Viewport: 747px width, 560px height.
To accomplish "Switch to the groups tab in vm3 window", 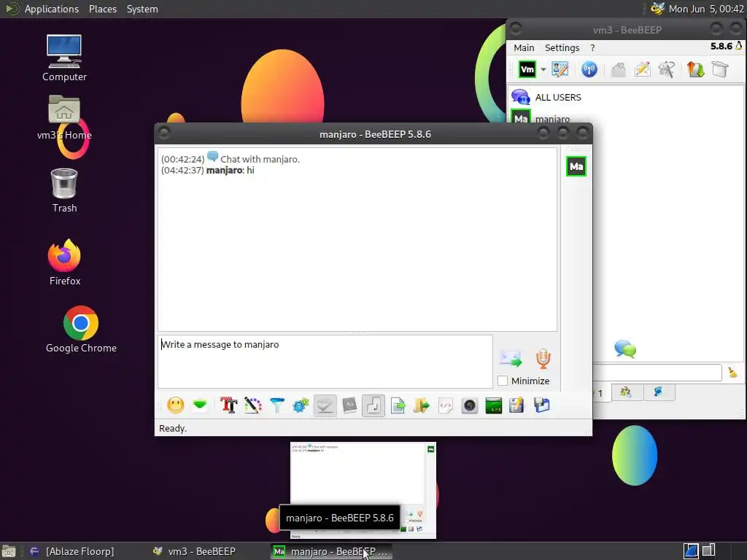I will [x=625, y=392].
